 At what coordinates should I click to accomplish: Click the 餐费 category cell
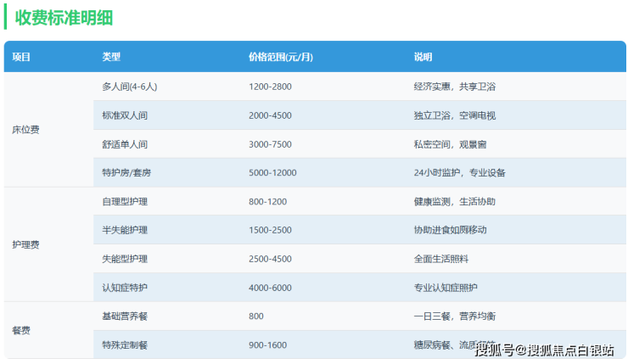[x=21, y=330]
